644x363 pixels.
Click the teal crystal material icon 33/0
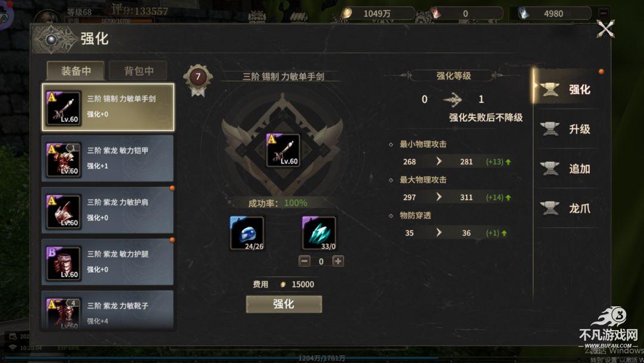pyautogui.click(x=318, y=233)
